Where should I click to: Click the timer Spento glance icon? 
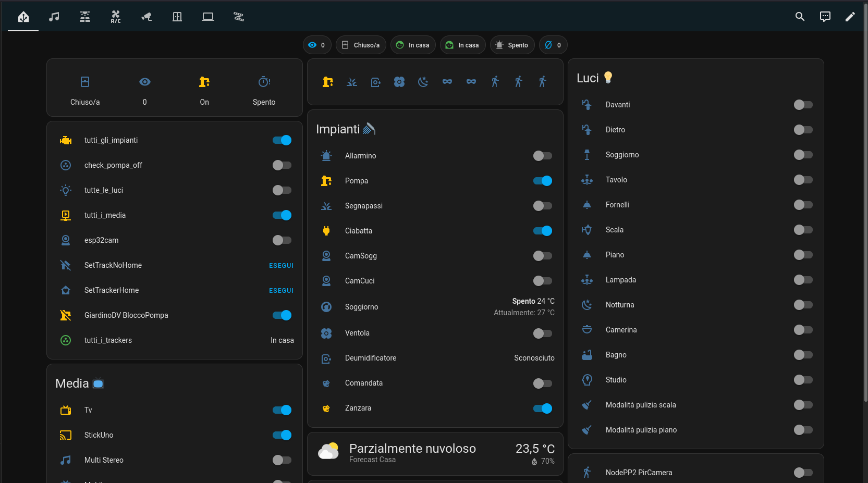coord(264,82)
